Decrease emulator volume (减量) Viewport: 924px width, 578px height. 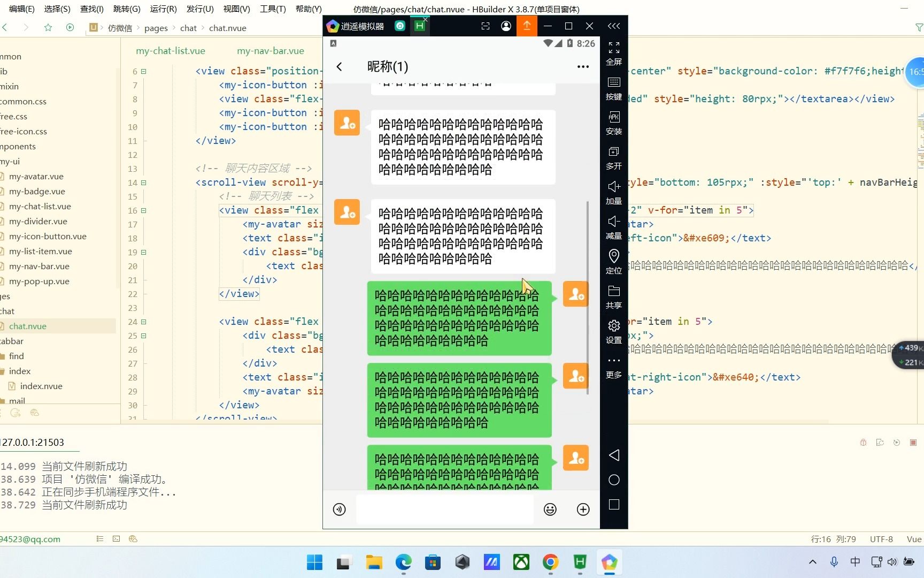click(x=614, y=227)
